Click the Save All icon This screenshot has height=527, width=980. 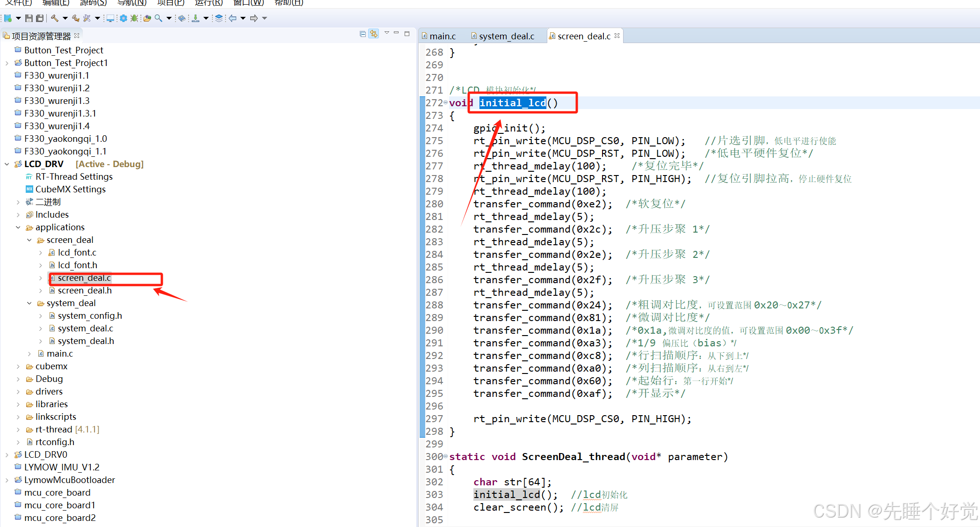[40, 18]
